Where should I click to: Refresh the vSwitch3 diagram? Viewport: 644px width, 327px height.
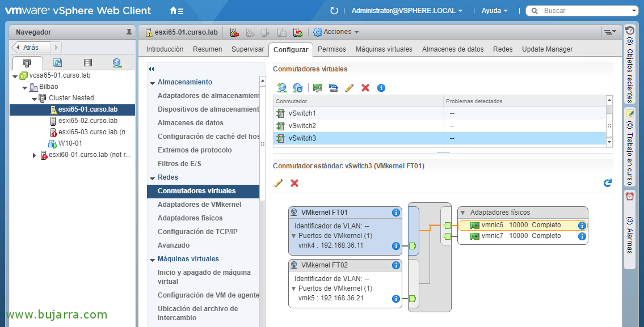click(x=608, y=183)
